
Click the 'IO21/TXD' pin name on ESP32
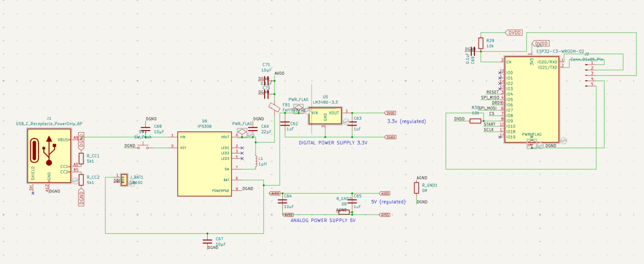pyautogui.click(x=547, y=67)
